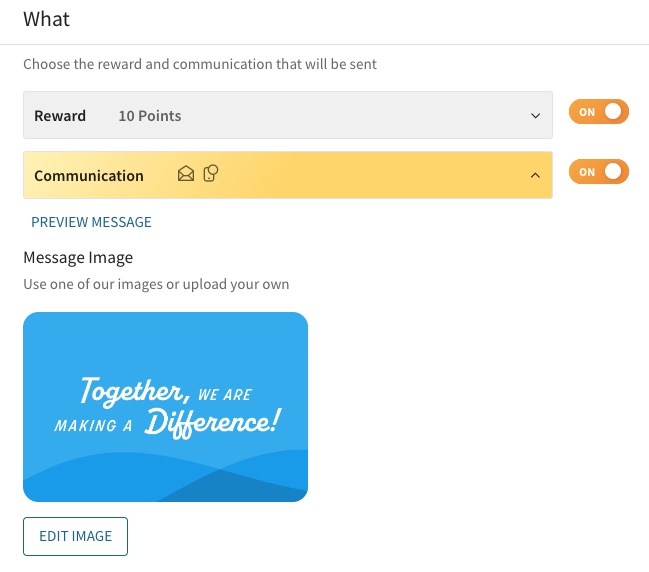Click the email envelope icon in Communication row

186,174
